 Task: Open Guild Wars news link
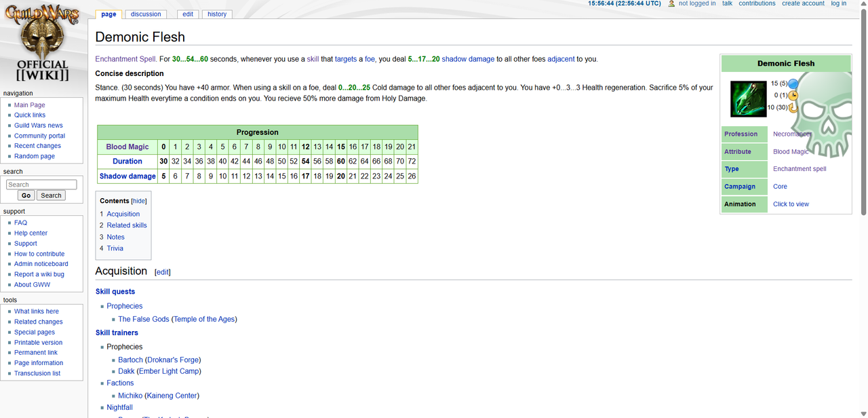(x=39, y=126)
